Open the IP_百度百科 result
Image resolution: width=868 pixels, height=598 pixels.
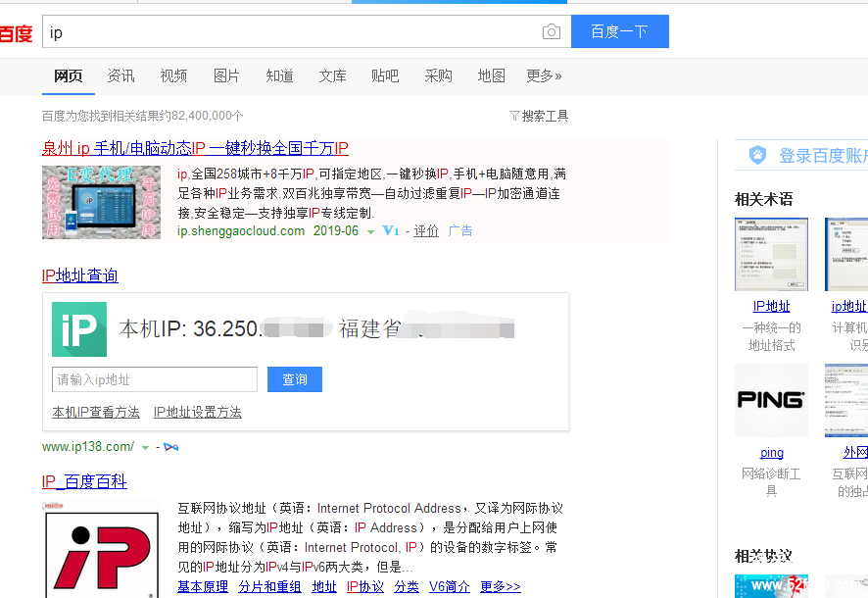coord(84,481)
